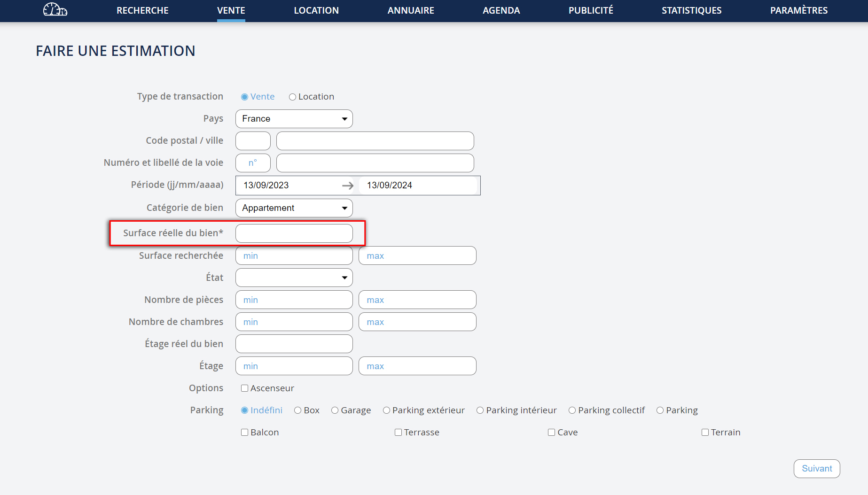Check the Terrasse option
The image size is (868, 495).
398,433
